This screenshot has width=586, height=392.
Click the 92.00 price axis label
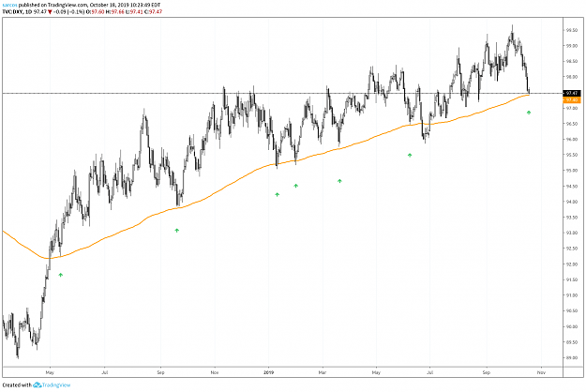[x=571, y=264]
